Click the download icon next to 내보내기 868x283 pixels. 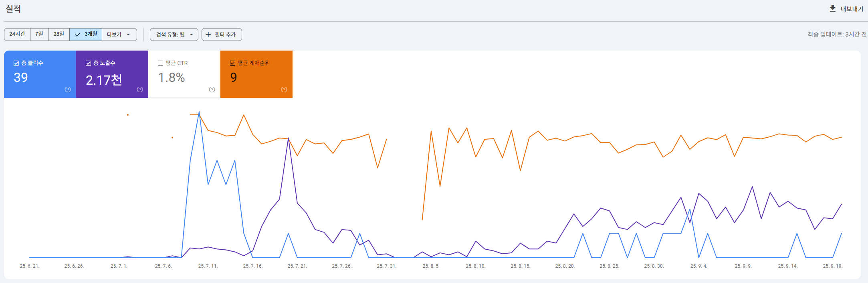click(x=832, y=8)
